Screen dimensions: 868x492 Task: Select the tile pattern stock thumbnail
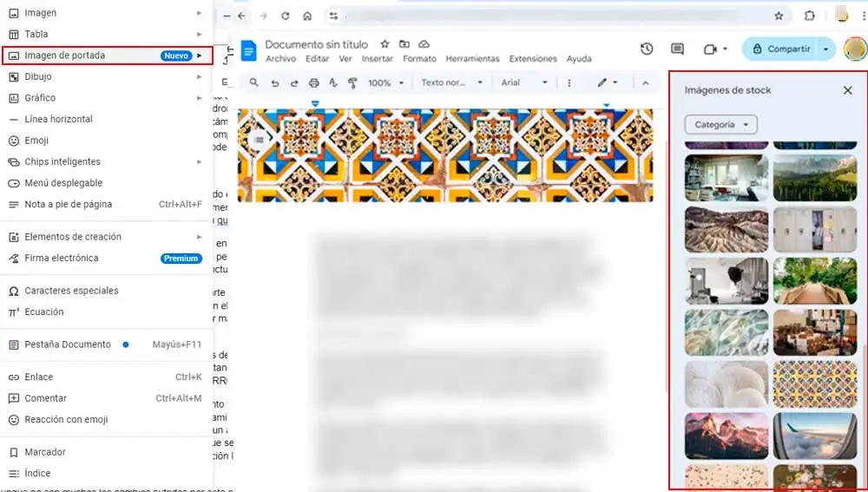coord(815,384)
